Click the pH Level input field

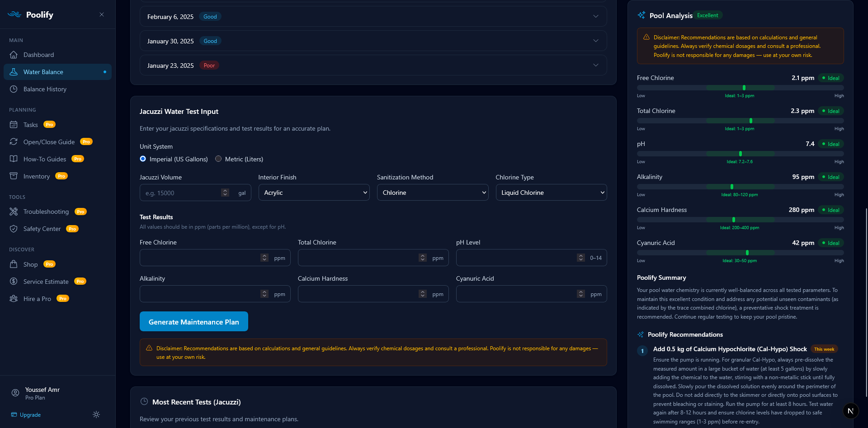531,258
